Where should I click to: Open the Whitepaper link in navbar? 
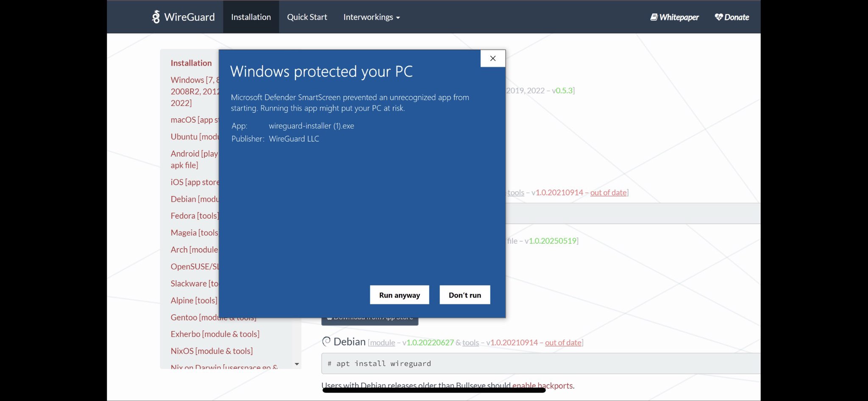[x=674, y=17]
